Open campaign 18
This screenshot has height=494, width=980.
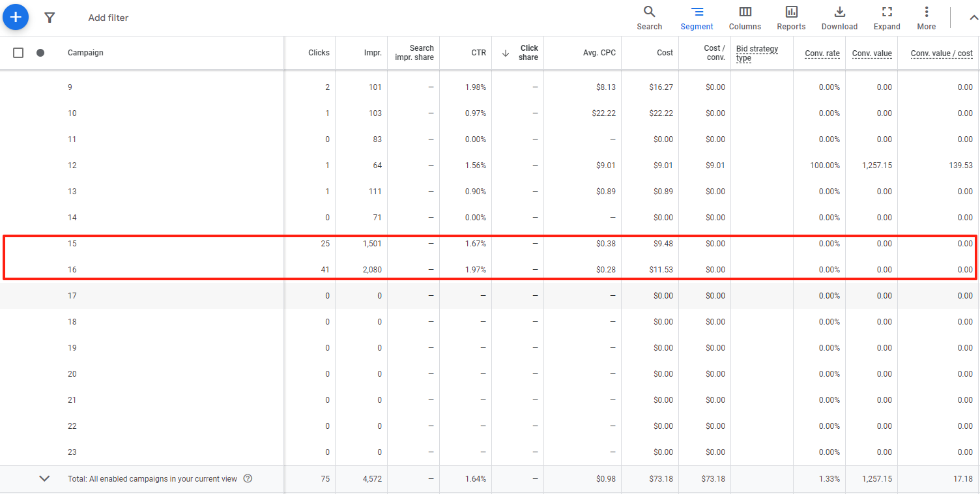(x=72, y=322)
